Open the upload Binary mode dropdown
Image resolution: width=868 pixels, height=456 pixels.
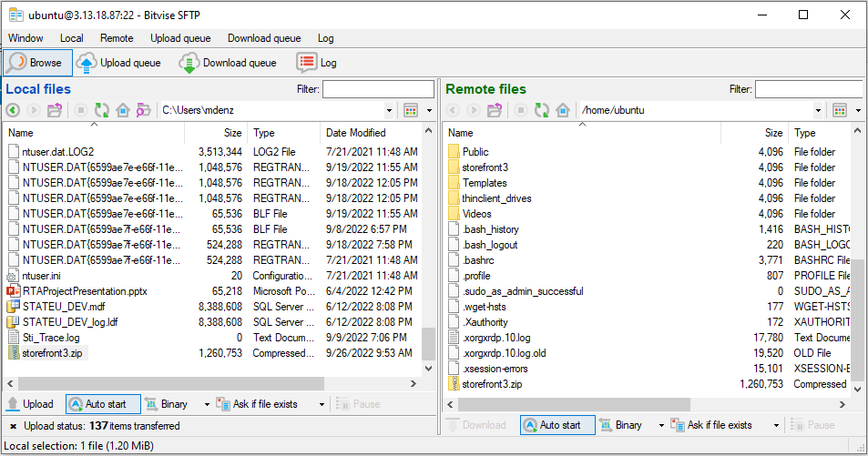[207, 404]
